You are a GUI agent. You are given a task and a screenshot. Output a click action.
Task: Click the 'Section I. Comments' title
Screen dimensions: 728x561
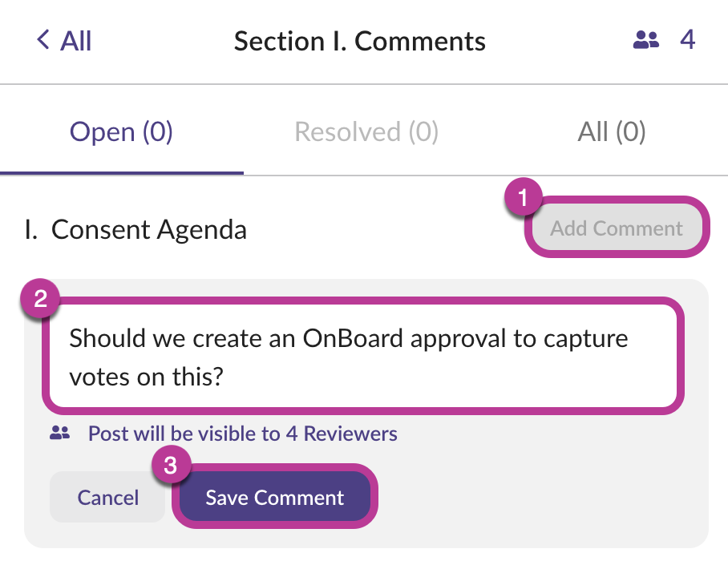point(359,41)
